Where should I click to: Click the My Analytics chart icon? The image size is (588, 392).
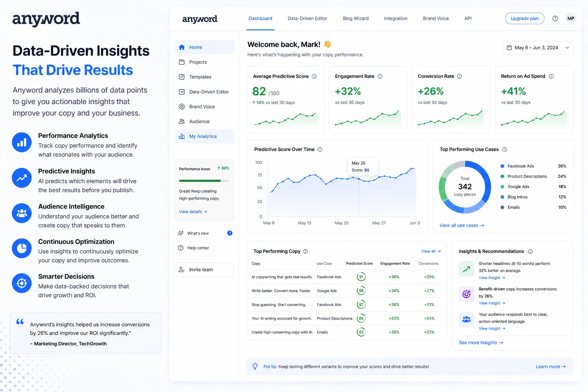coord(182,136)
